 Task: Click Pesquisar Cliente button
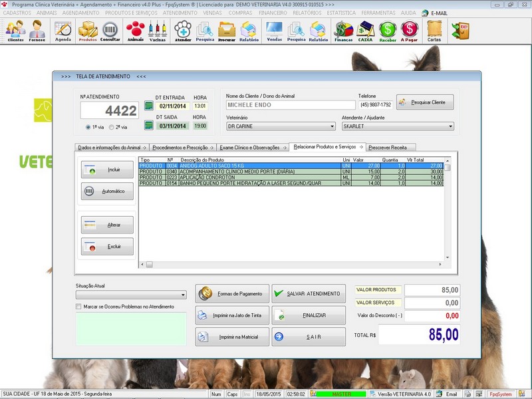(x=425, y=102)
